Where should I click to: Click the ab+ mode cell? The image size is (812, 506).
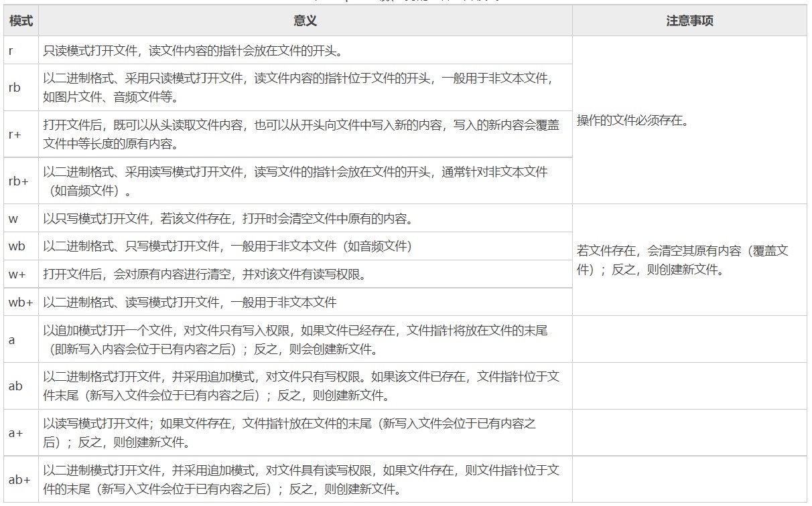pyautogui.click(x=20, y=479)
